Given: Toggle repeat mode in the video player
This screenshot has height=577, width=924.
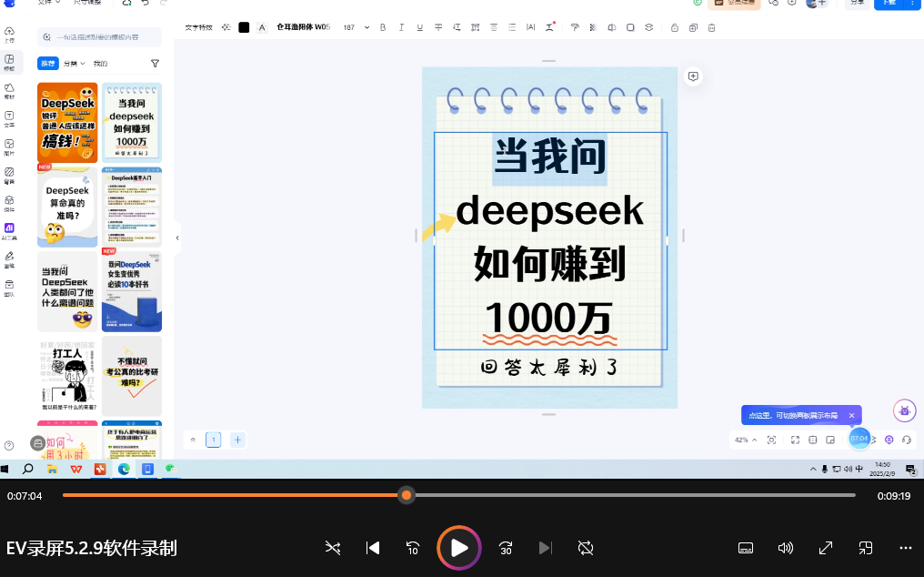Looking at the screenshot, I should [x=586, y=548].
